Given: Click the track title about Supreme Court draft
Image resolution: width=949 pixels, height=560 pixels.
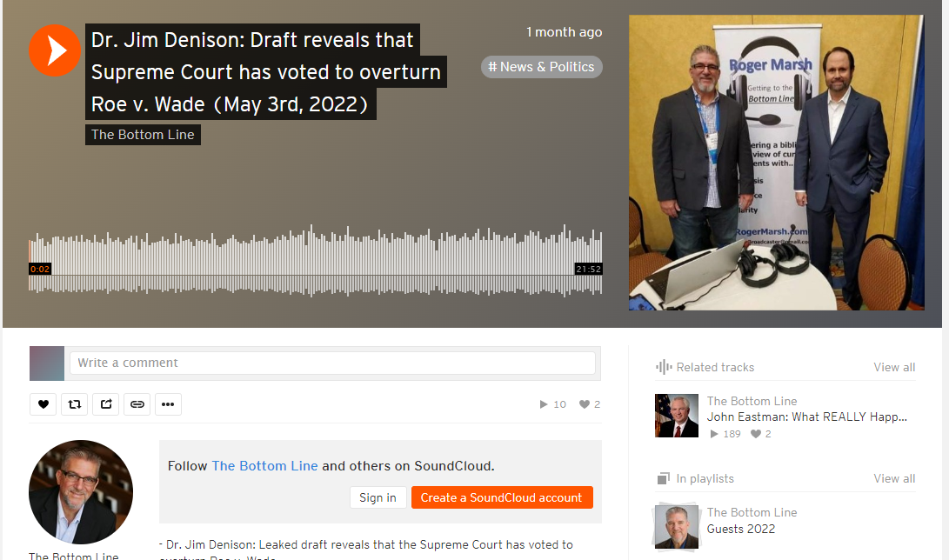Looking at the screenshot, I should (266, 72).
